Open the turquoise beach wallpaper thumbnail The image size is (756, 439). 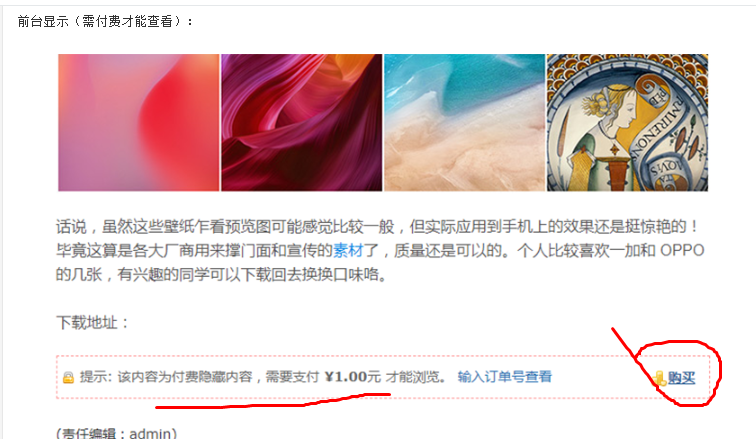tap(464, 122)
